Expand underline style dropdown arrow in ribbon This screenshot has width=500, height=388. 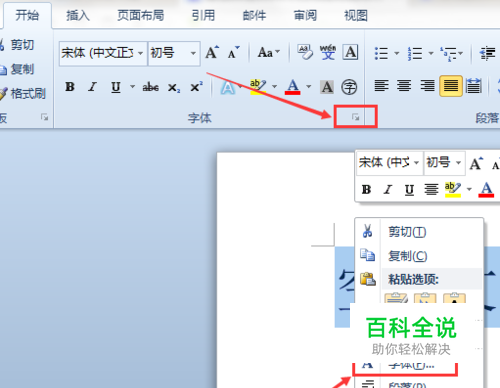132,87
